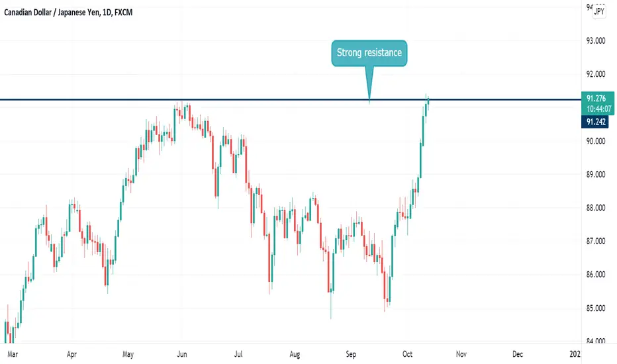The height and width of the screenshot is (364, 617).
Task: Click the Mar label on time axis
Action: (x=13, y=354)
